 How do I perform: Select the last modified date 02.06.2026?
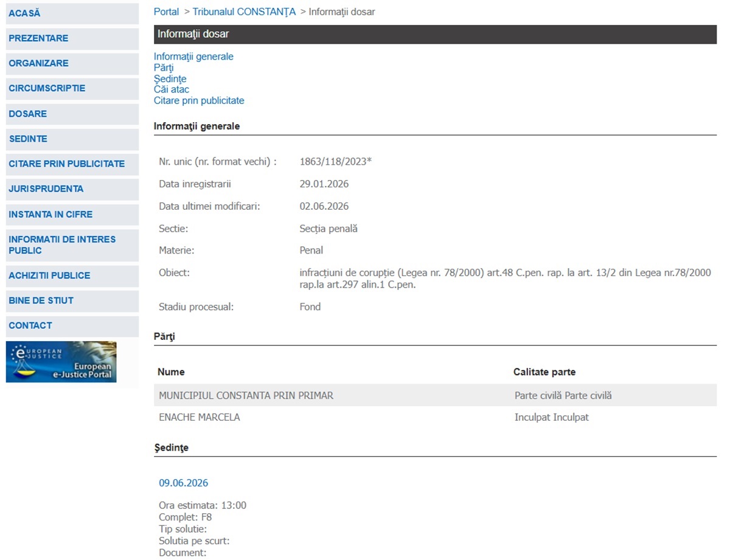click(324, 207)
